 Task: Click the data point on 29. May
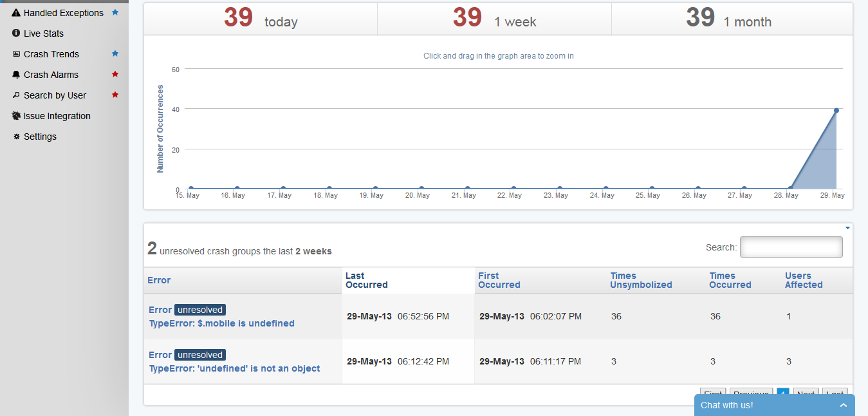click(x=836, y=111)
